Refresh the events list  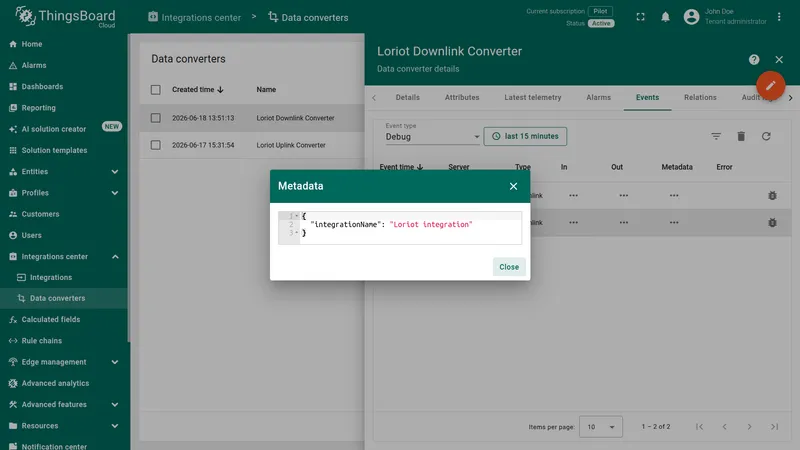[x=766, y=136]
